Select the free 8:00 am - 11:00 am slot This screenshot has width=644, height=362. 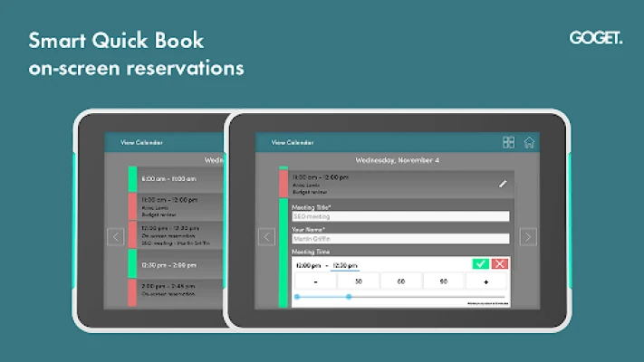click(x=177, y=179)
